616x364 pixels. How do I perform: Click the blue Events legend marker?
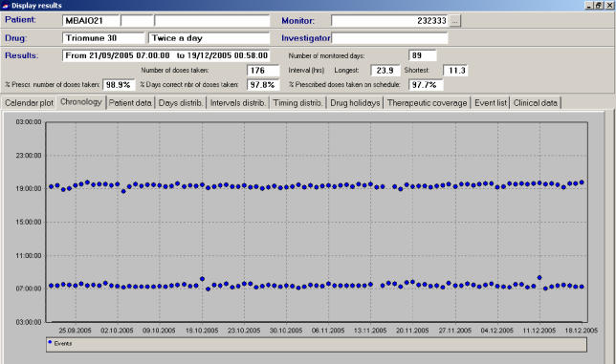[50, 342]
